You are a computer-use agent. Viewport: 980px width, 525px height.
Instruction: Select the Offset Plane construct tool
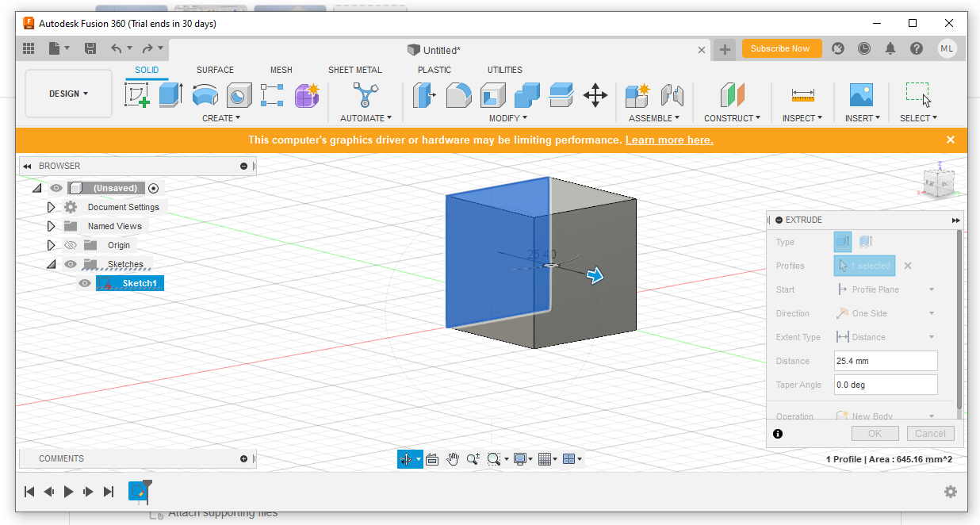click(x=732, y=95)
